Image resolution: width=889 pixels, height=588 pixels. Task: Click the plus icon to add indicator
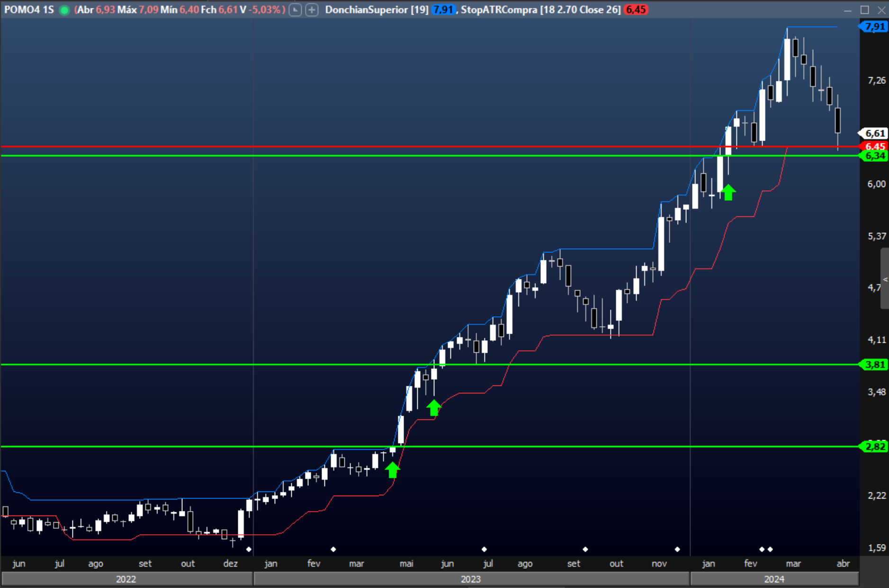tap(312, 10)
